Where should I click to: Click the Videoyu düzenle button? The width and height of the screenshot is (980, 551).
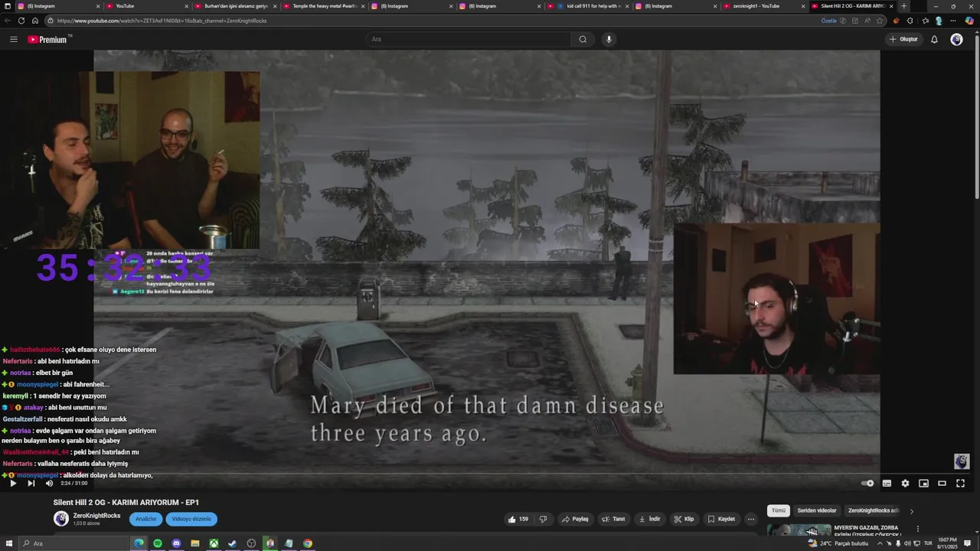click(x=191, y=519)
